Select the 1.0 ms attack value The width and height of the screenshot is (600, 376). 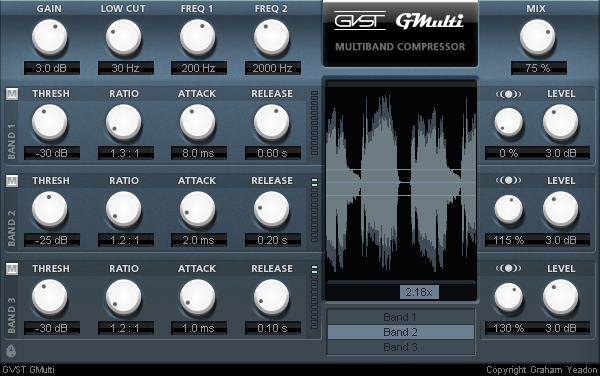199,328
